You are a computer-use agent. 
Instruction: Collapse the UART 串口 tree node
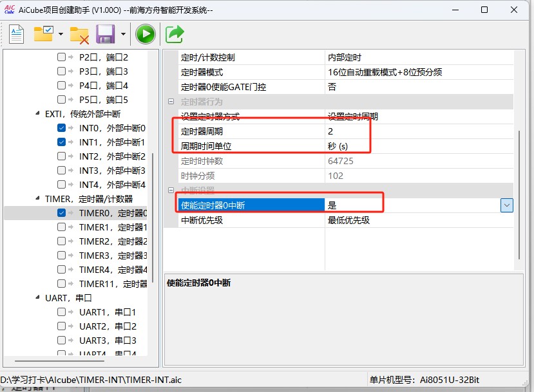click(x=37, y=297)
